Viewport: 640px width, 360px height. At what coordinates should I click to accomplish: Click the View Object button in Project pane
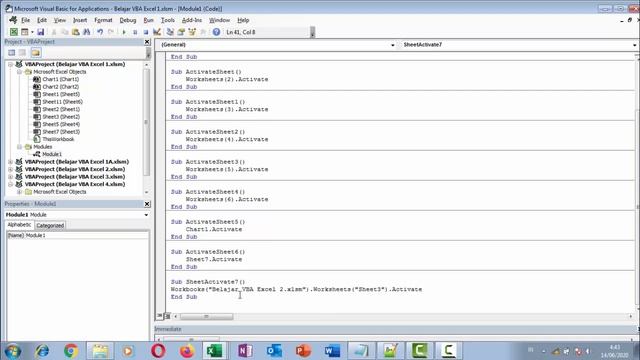click(22, 52)
